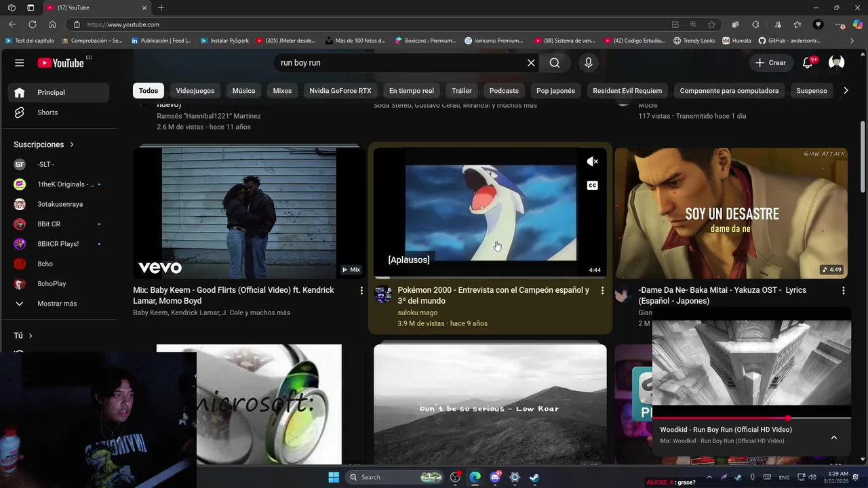This screenshot has height=488, width=868.
Task: Expand the Woodkid mini player panel
Action: tap(834, 437)
